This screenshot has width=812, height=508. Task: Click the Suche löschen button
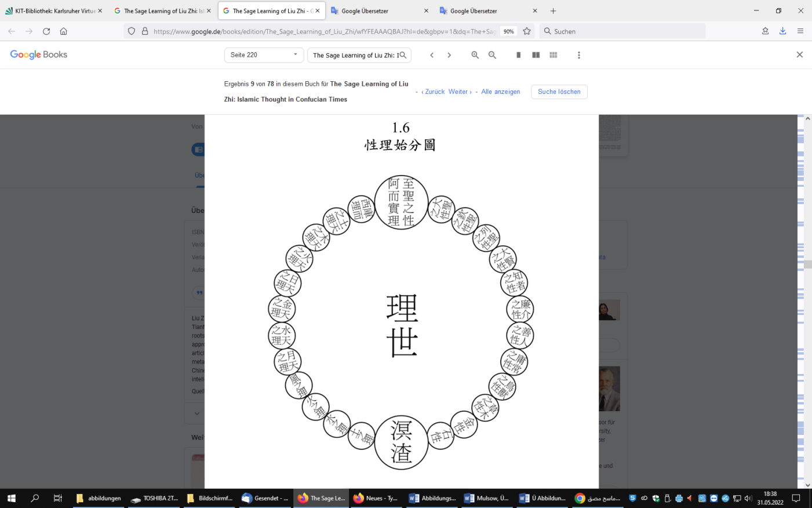click(x=559, y=92)
